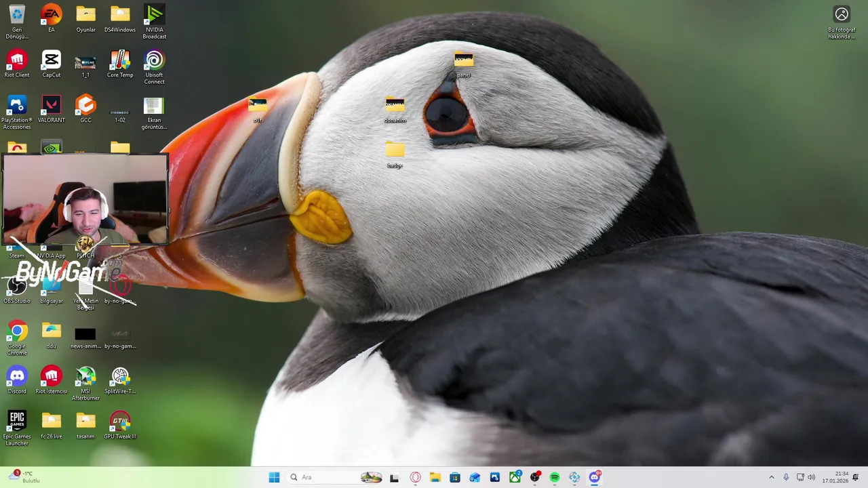Open the Oyunlar folder
The height and width of the screenshot is (488, 868).
coord(85,18)
